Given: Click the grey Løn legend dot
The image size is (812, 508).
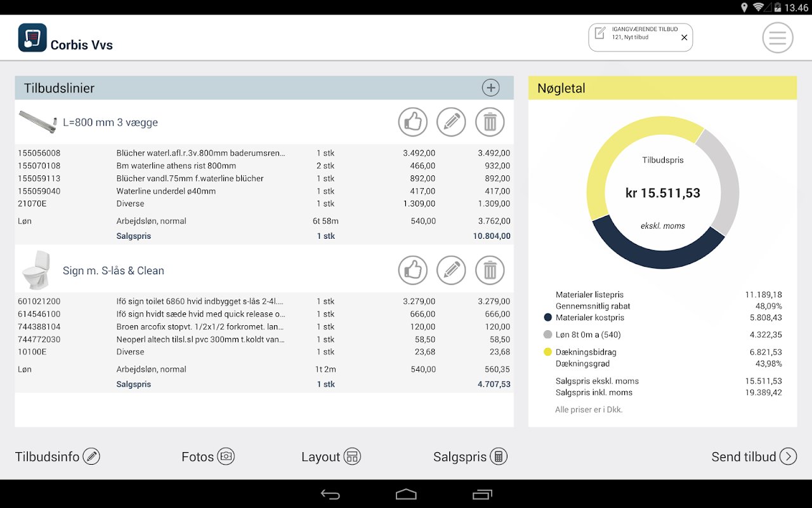Looking at the screenshot, I should coord(547,335).
